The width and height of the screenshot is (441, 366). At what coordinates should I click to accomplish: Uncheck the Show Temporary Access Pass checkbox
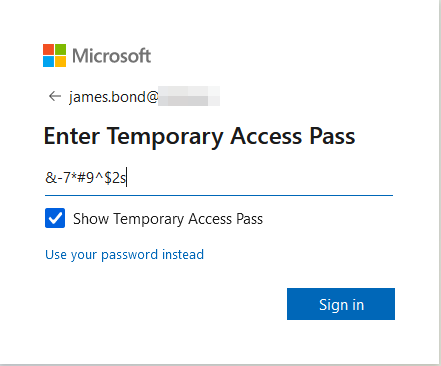coord(55,218)
